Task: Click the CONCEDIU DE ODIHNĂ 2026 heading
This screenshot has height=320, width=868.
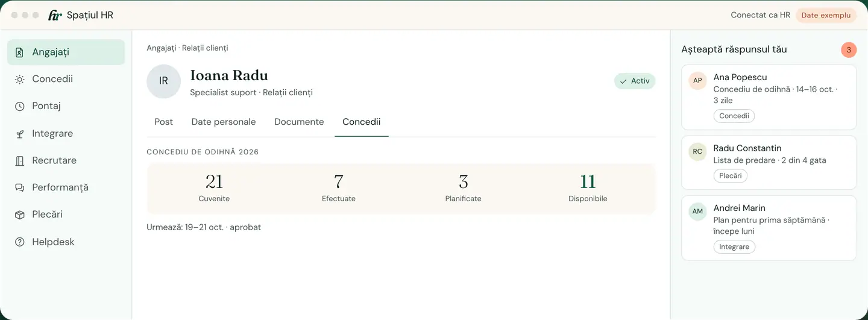Action: coord(203,152)
